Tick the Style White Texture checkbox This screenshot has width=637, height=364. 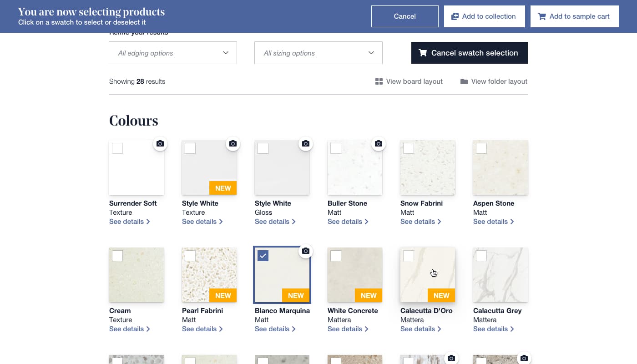pyautogui.click(x=190, y=148)
